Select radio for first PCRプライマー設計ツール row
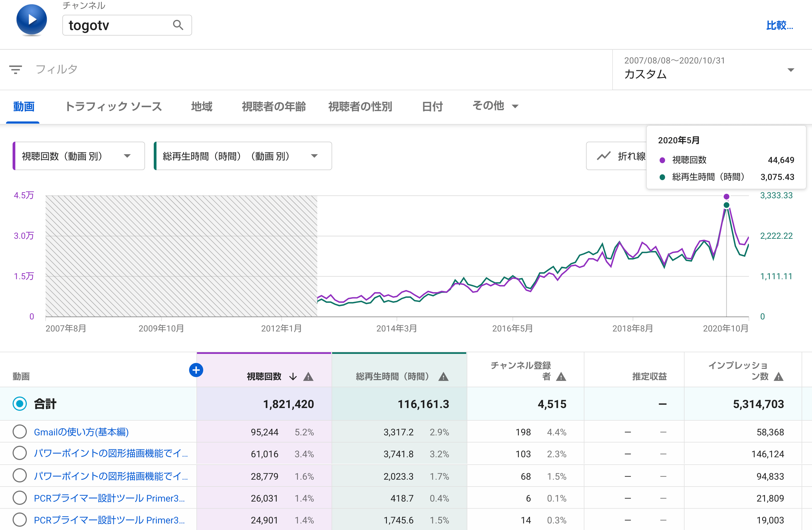The height and width of the screenshot is (530, 812). point(19,498)
